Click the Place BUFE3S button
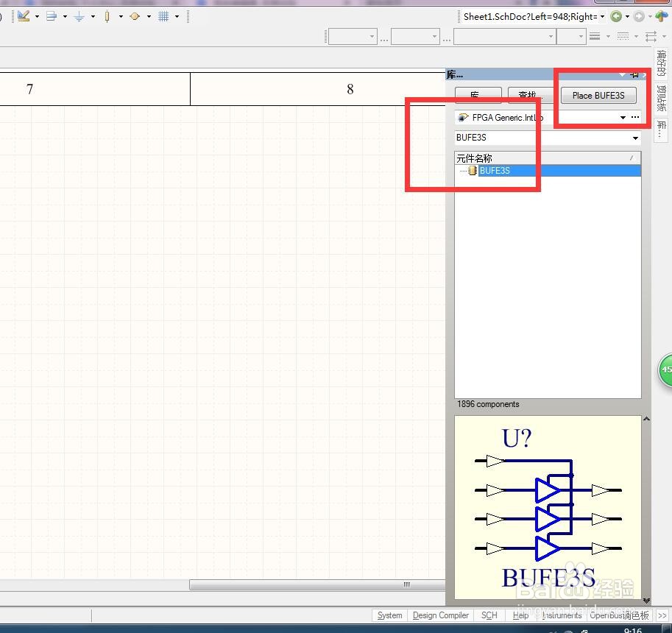This screenshot has width=672, height=633. coord(598,95)
